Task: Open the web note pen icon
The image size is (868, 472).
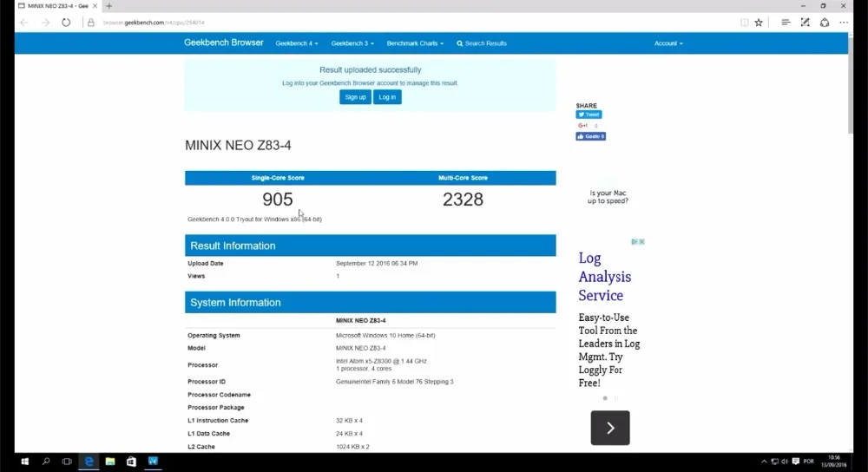Action: pyautogui.click(x=805, y=23)
